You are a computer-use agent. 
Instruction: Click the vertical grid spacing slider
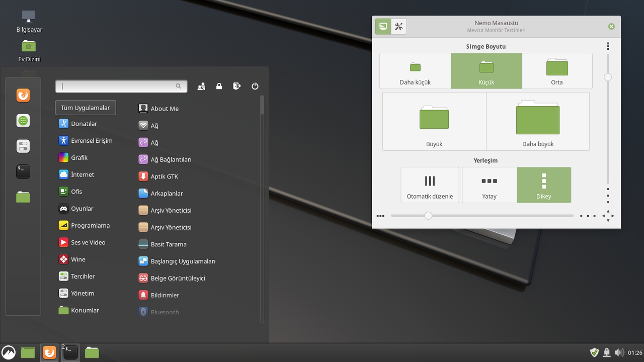click(608, 119)
